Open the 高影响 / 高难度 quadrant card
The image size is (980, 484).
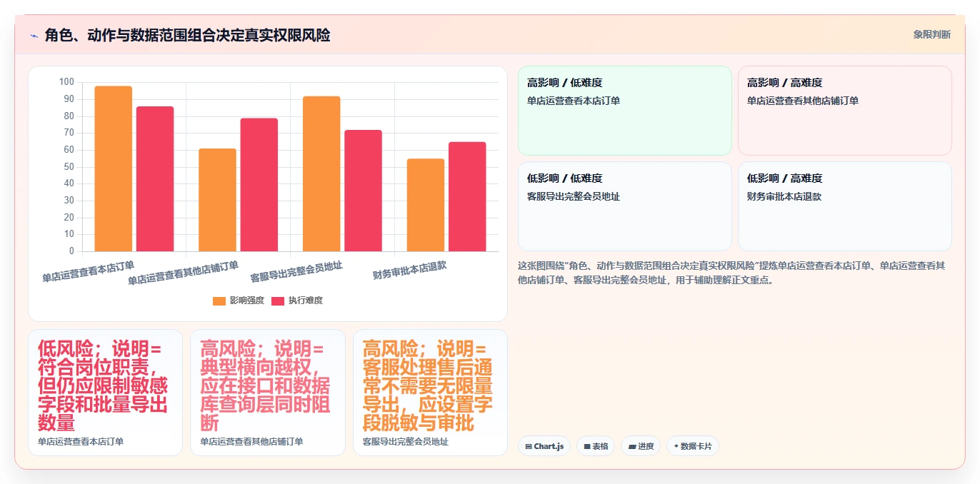(x=845, y=111)
